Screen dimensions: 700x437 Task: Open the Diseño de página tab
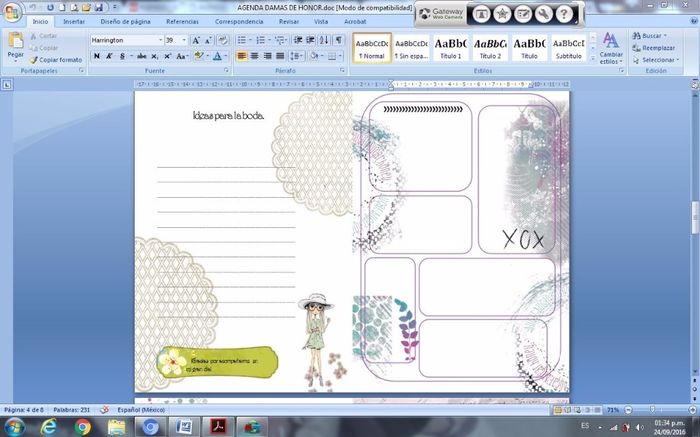[x=124, y=21]
